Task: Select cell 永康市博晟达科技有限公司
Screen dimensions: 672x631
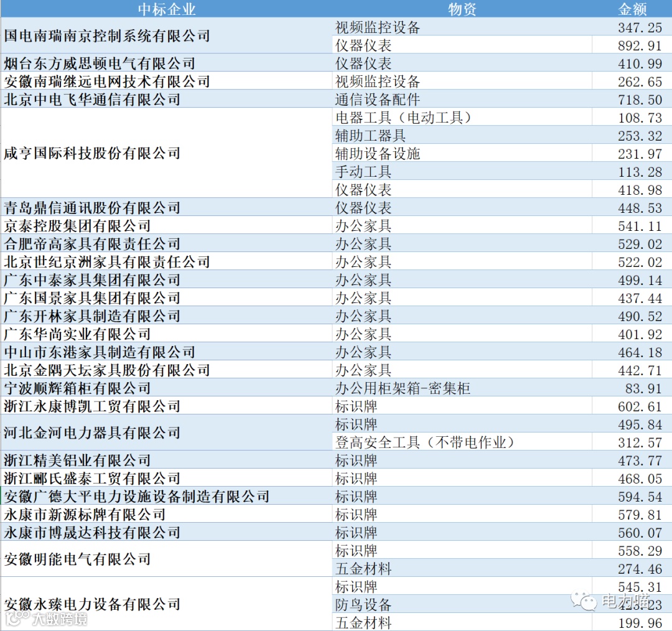Action: 166,531
